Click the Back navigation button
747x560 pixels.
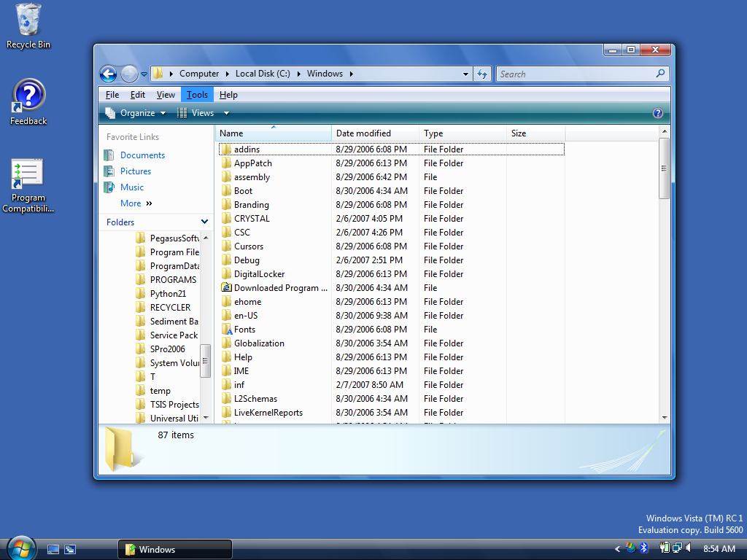click(108, 74)
